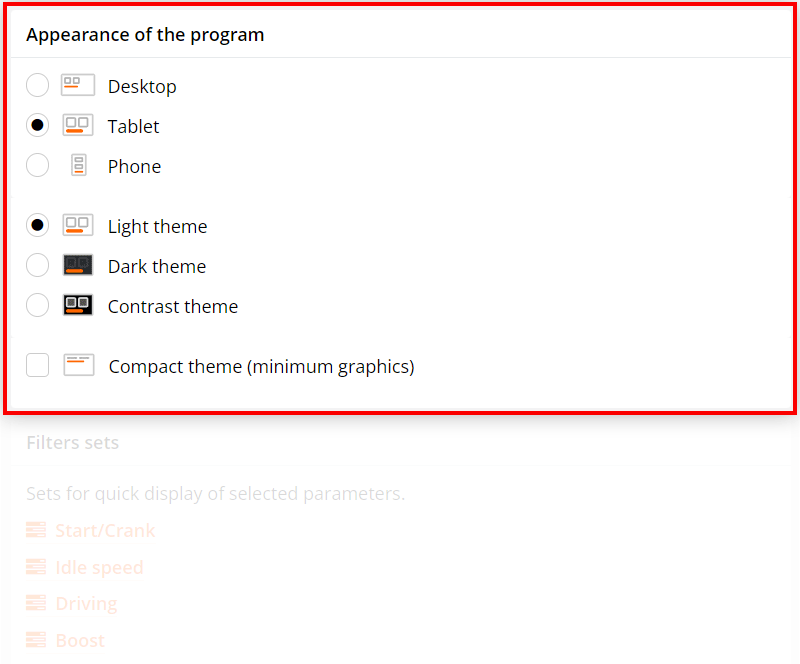Image resolution: width=800 pixels, height=664 pixels.
Task: Enable the Dark theme radio button
Action: (37, 265)
